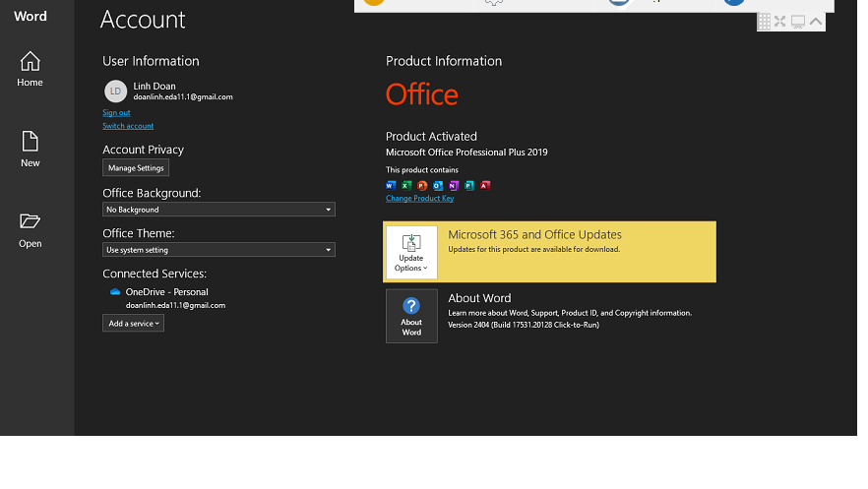The height and width of the screenshot is (489, 868).
Task: Open the Office Theme dropdown
Action: point(218,250)
